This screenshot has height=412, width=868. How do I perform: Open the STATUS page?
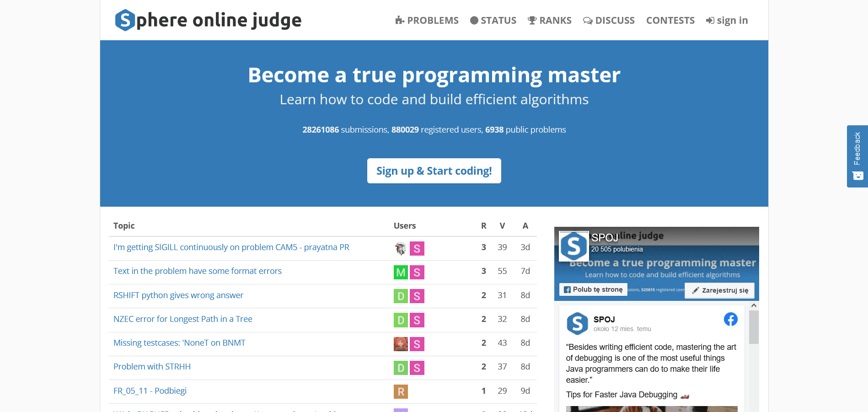(493, 21)
